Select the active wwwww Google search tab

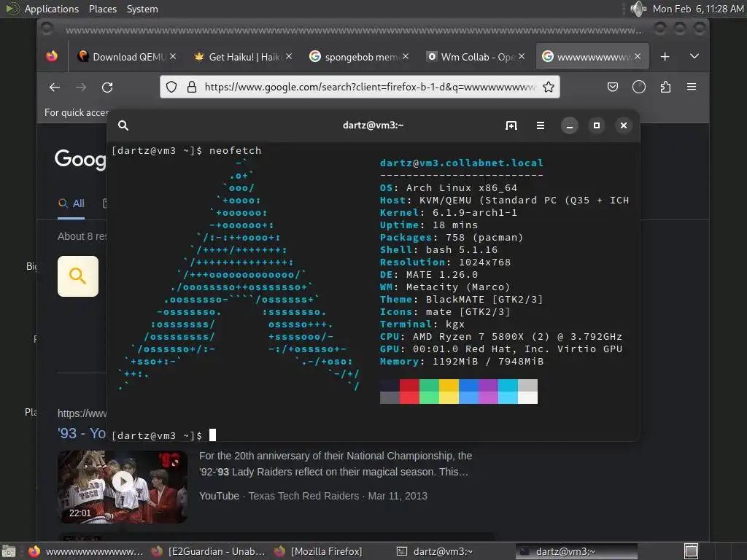(592, 57)
